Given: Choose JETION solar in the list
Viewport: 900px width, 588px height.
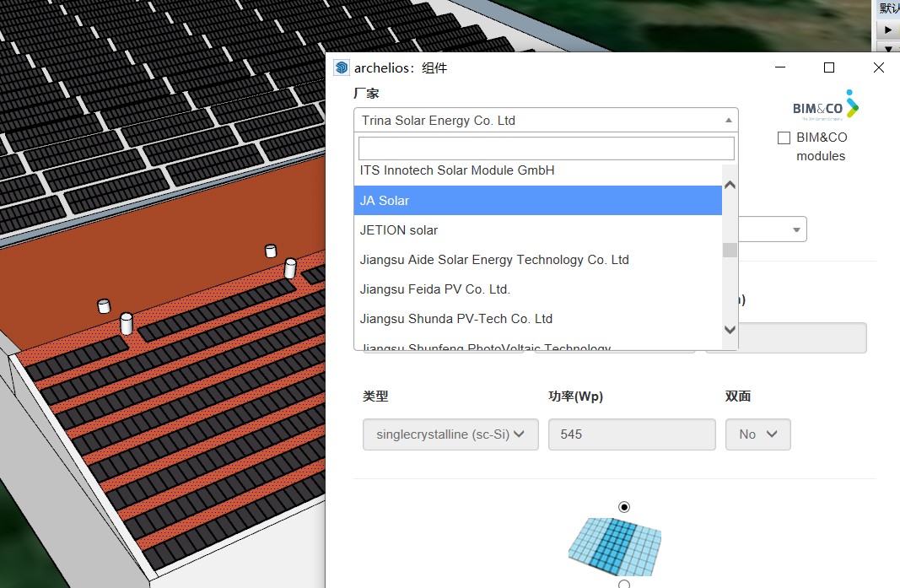Looking at the screenshot, I should click(x=538, y=230).
